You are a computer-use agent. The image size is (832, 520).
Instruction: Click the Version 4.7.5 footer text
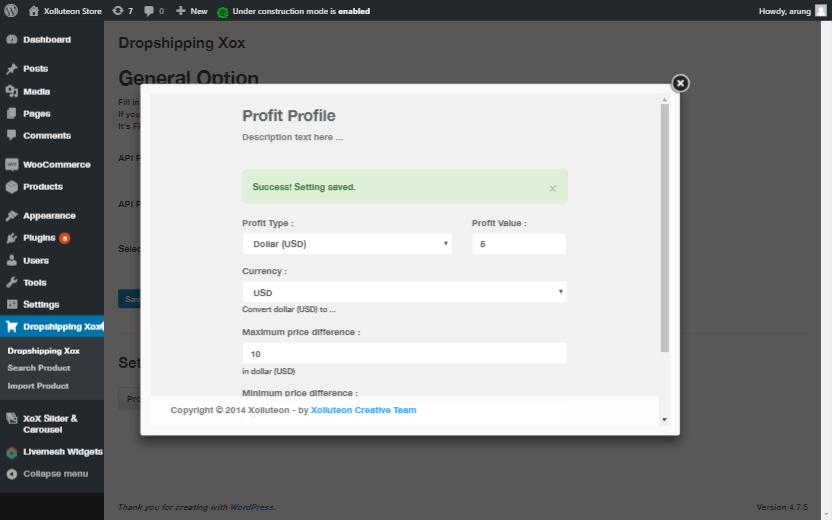782,507
